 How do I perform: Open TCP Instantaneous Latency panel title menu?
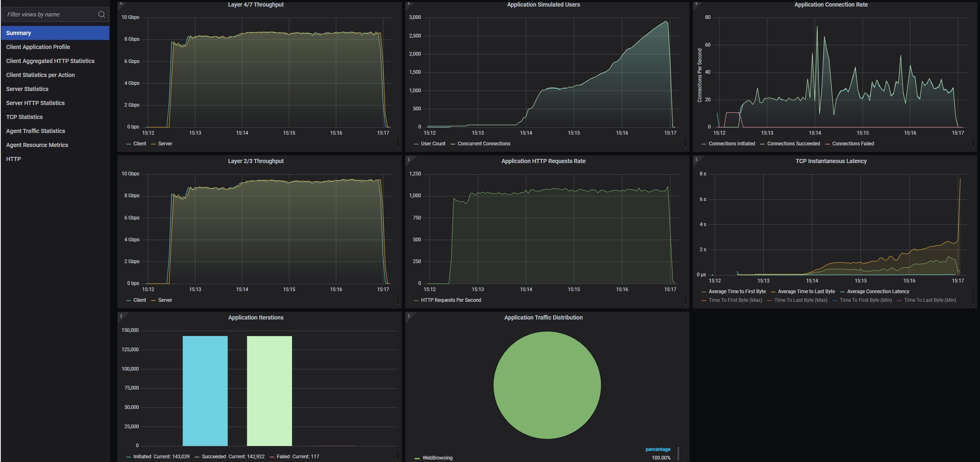pyautogui.click(x=831, y=161)
